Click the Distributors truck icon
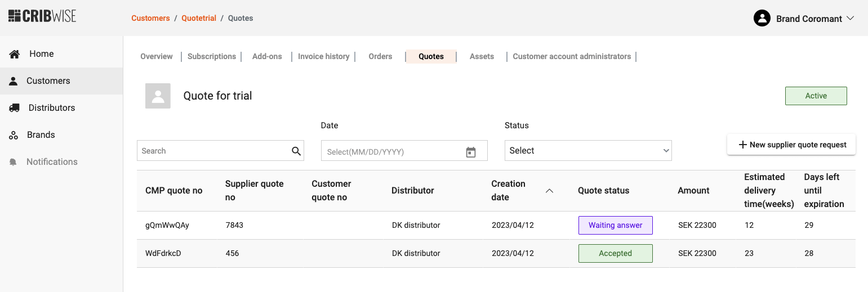This screenshot has height=292, width=868. (x=15, y=108)
